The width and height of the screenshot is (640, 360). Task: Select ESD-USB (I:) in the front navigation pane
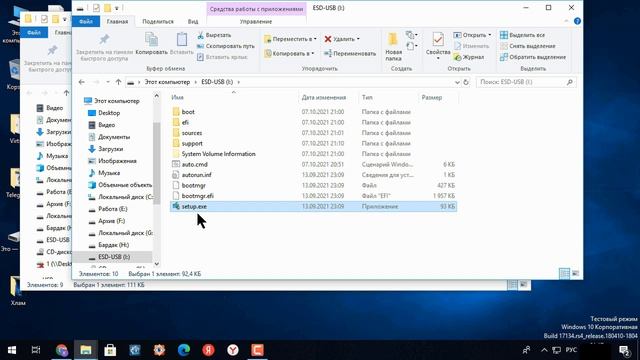114,257
